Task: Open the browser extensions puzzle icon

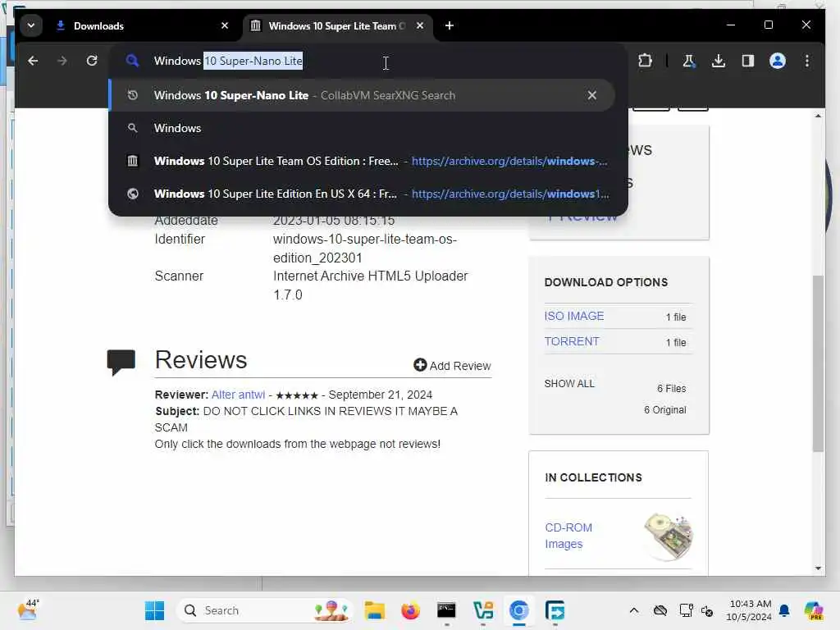Action: coord(645,61)
